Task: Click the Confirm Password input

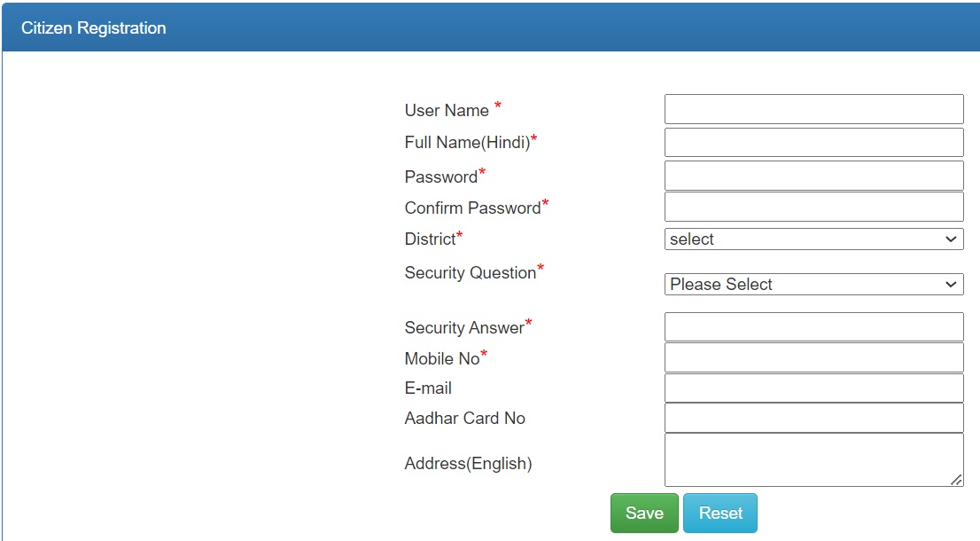Action: tap(813, 206)
